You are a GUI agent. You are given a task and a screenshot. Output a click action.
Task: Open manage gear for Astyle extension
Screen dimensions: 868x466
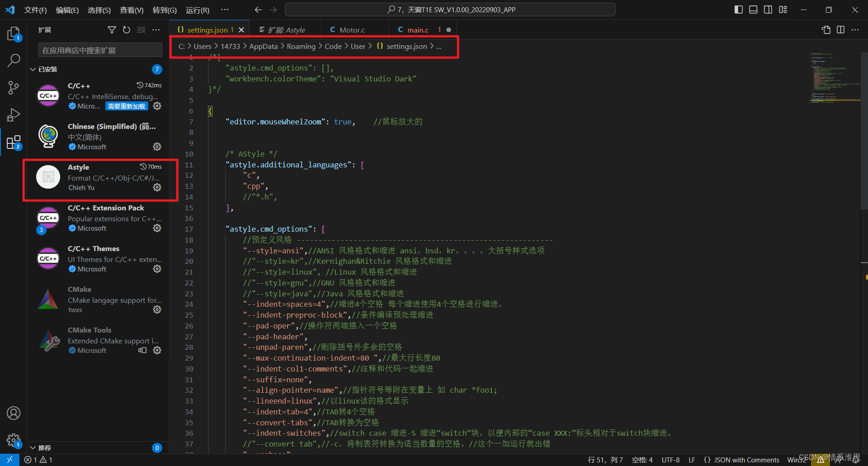[x=157, y=187]
